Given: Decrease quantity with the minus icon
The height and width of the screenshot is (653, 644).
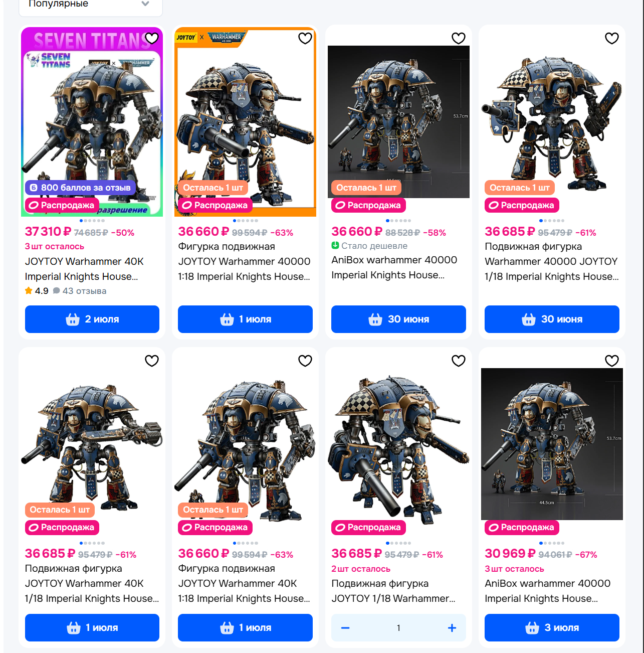Looking at the screenshot, I should tap(345, 628).
